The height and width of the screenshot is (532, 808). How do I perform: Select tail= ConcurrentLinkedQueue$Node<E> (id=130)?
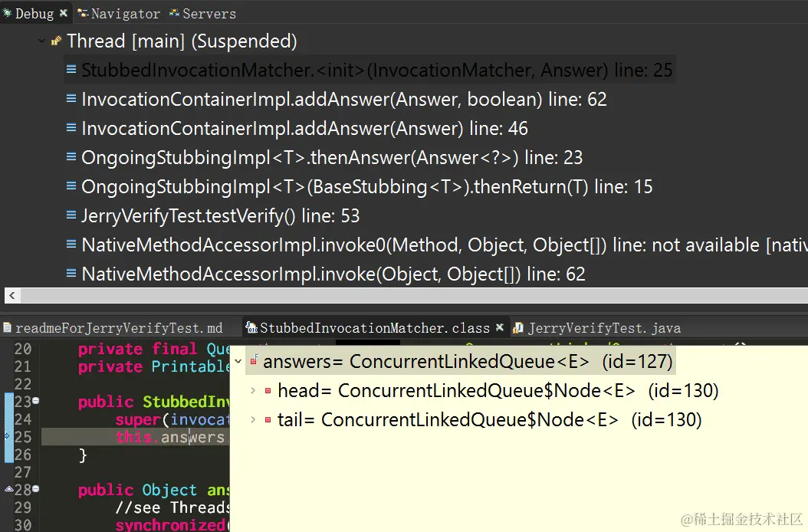coord(490,419)
